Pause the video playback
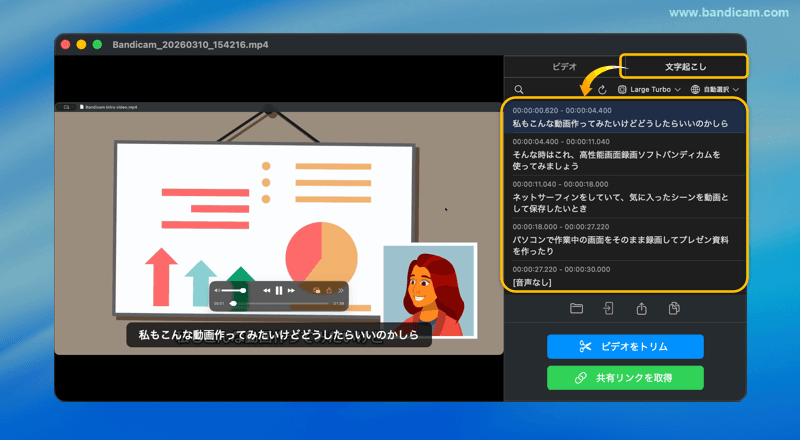 point(279,290)
